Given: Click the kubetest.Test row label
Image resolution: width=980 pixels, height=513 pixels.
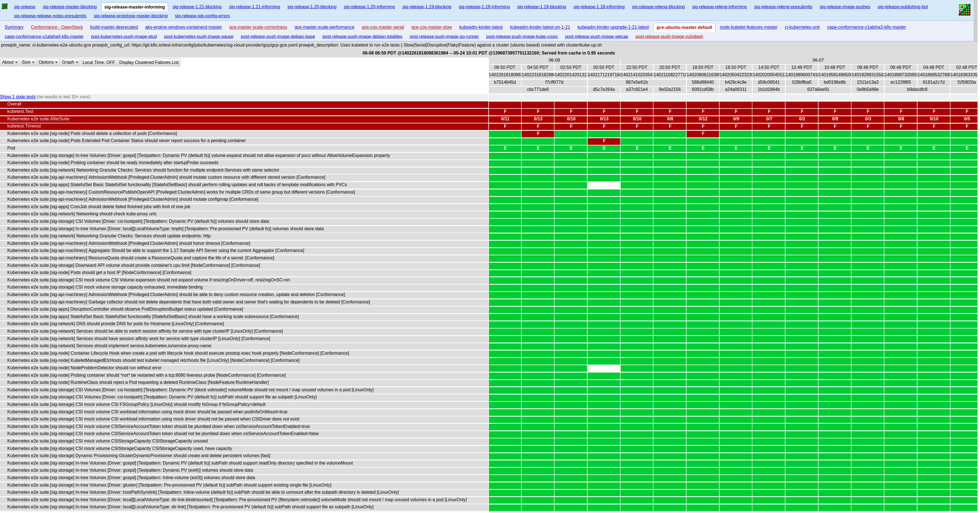Looking at the screenshot, I should tap(244, 111).
